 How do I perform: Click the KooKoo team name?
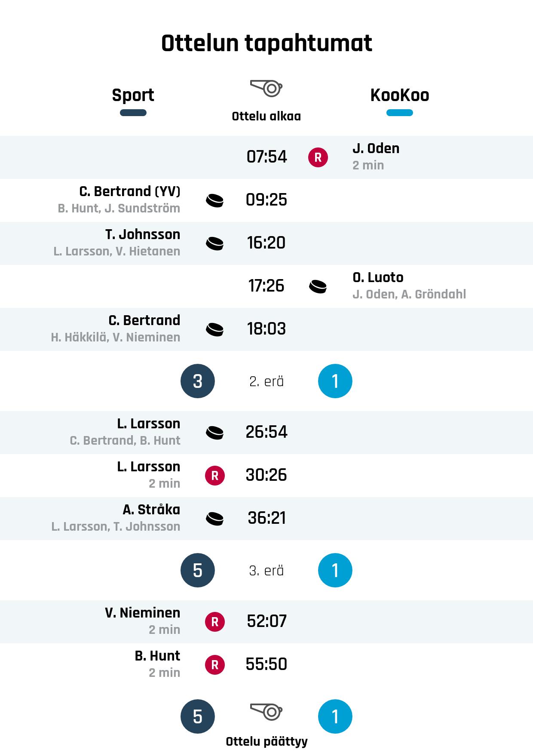pos(399,95)
